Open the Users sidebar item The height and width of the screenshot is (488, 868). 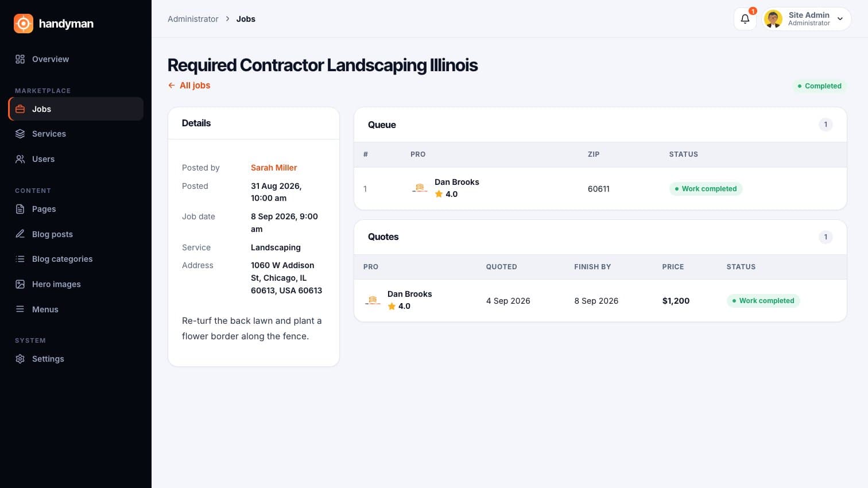point(76,159)
